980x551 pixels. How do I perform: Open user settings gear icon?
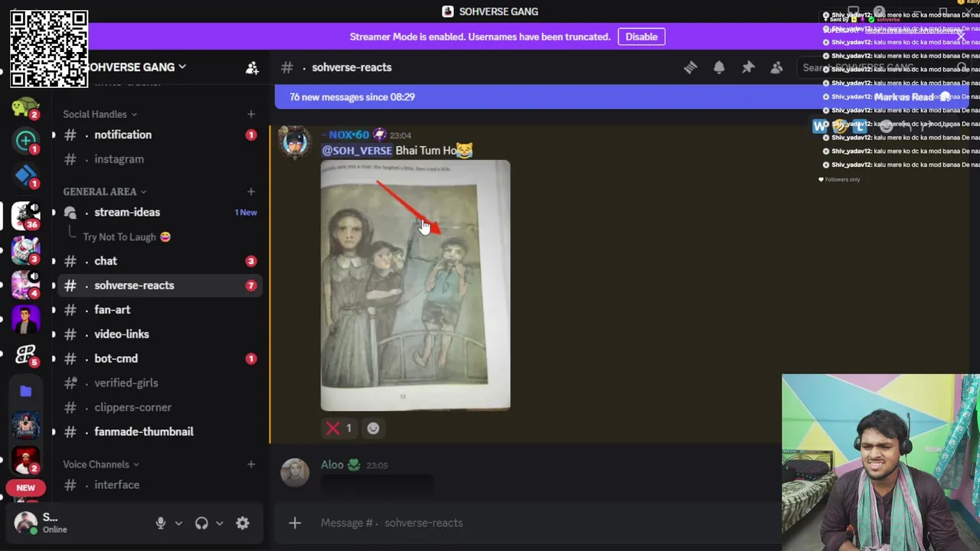(243, 523)
